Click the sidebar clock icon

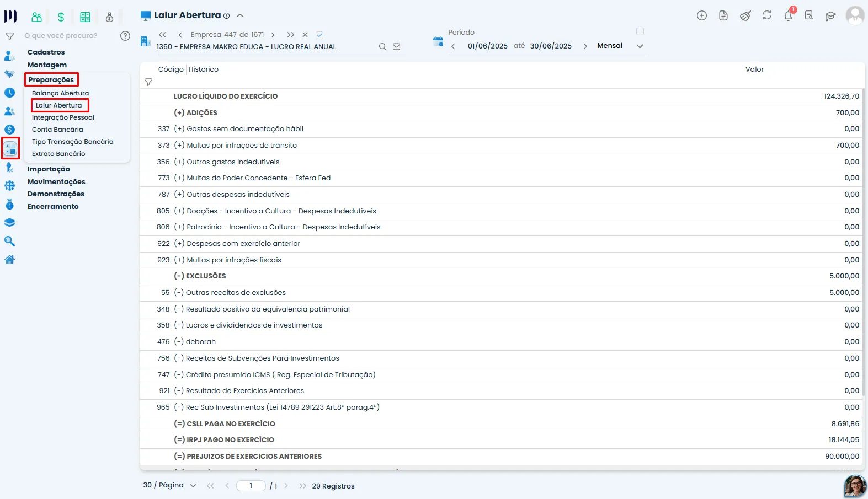pos(9,93)
